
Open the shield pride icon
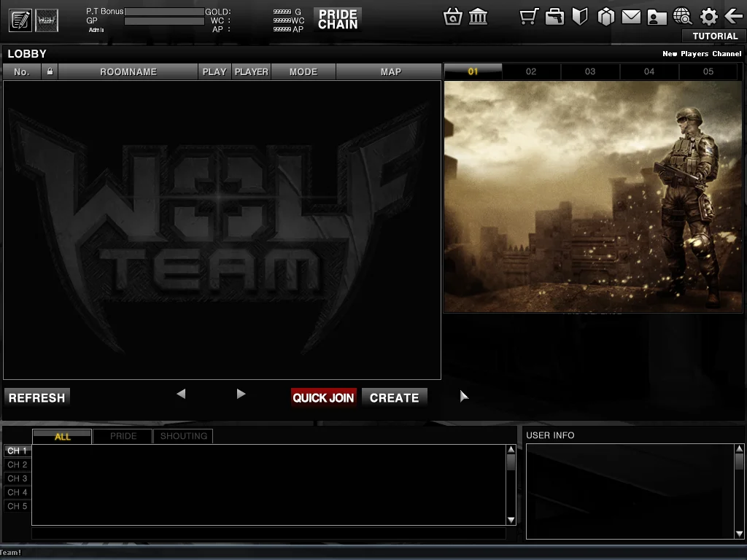coord(580,17)
